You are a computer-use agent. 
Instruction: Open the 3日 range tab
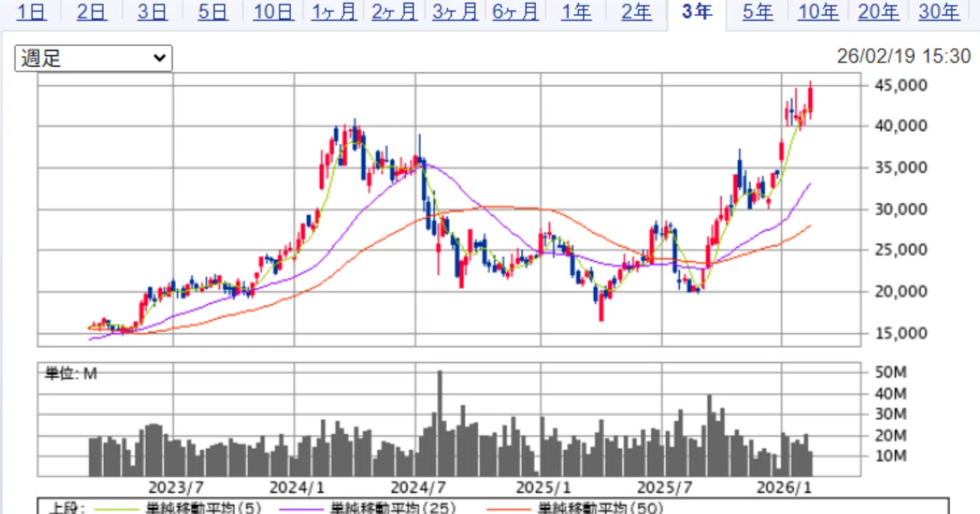click(152, 11)
